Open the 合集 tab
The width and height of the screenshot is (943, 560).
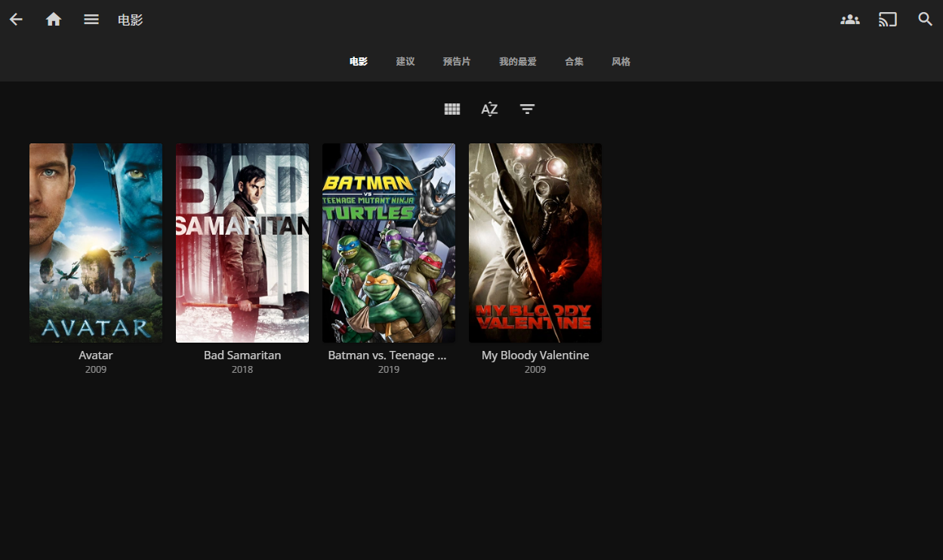(x=574, y=62)
